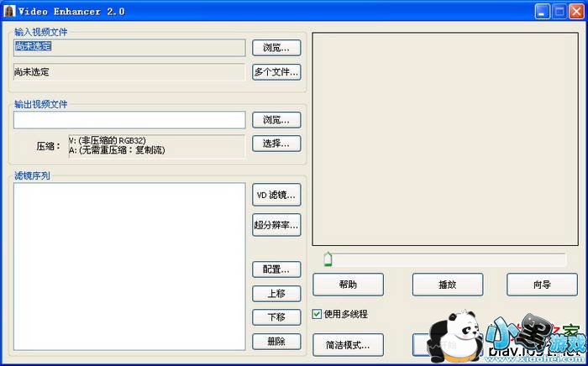Click the output video file path field
Screen dimensions: 588x366
coord(129,120)
